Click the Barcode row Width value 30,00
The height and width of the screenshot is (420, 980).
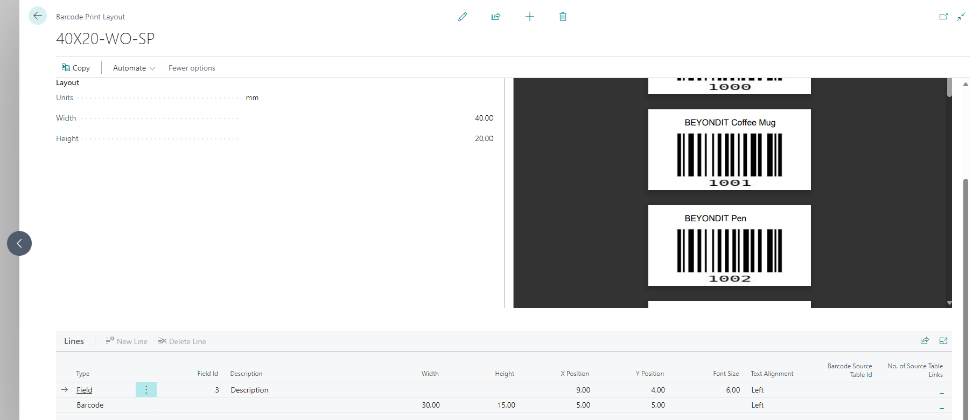click(x=430, y=405)
